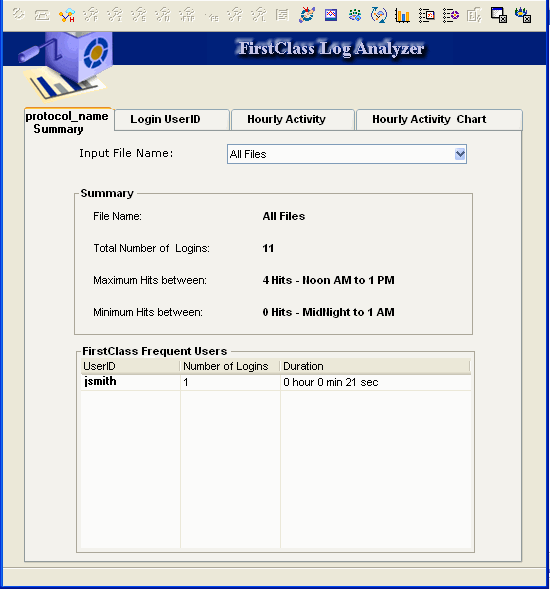Viewport: 550px width, 589px height.
Task: Sort by the Duration column header
Action: click(375, 366)
